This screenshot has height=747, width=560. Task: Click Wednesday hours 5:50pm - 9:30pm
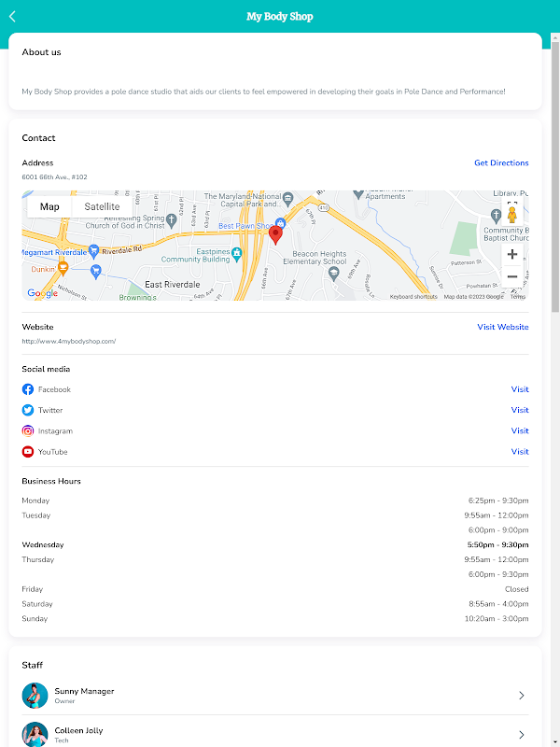(497, 545)
